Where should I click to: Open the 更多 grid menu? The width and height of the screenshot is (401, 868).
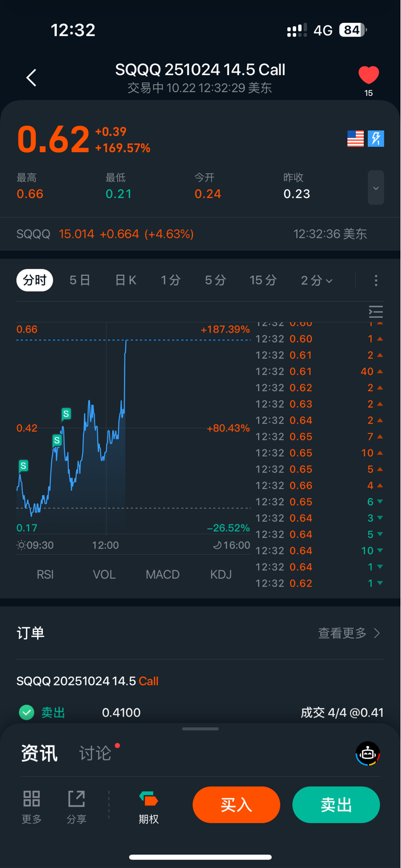tap(32, 806)
